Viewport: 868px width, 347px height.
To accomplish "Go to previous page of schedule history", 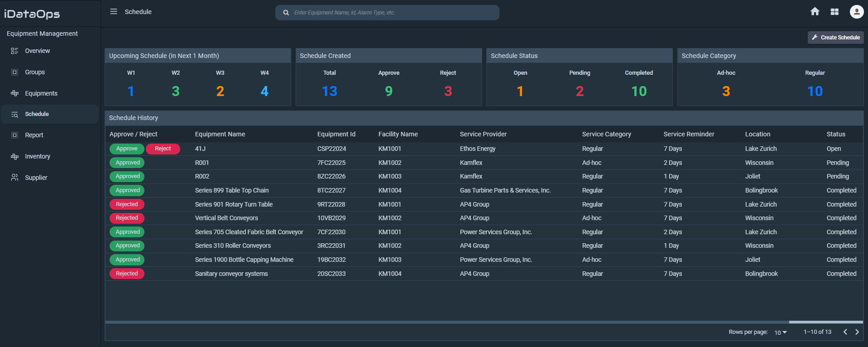I will (845, 332).
